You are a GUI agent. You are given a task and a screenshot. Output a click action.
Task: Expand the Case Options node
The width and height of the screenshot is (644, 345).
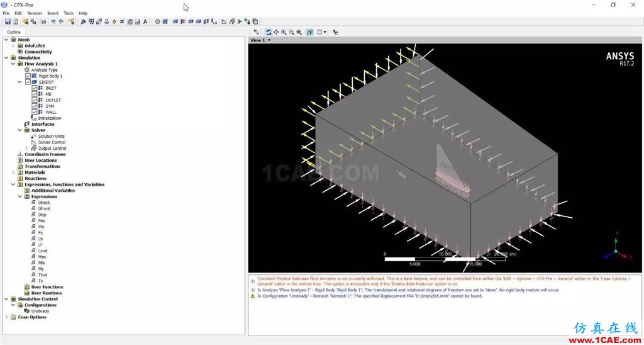(x=6, y=317)
